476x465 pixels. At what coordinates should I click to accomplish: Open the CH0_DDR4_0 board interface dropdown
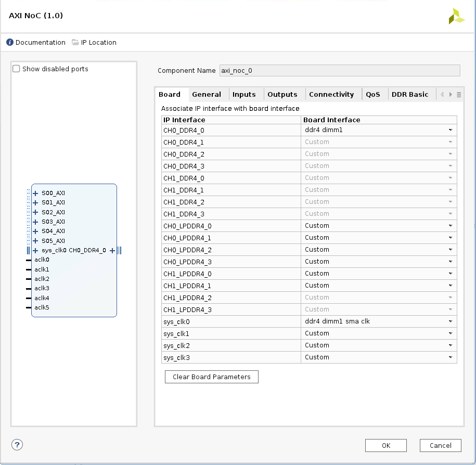pos(379,130)
